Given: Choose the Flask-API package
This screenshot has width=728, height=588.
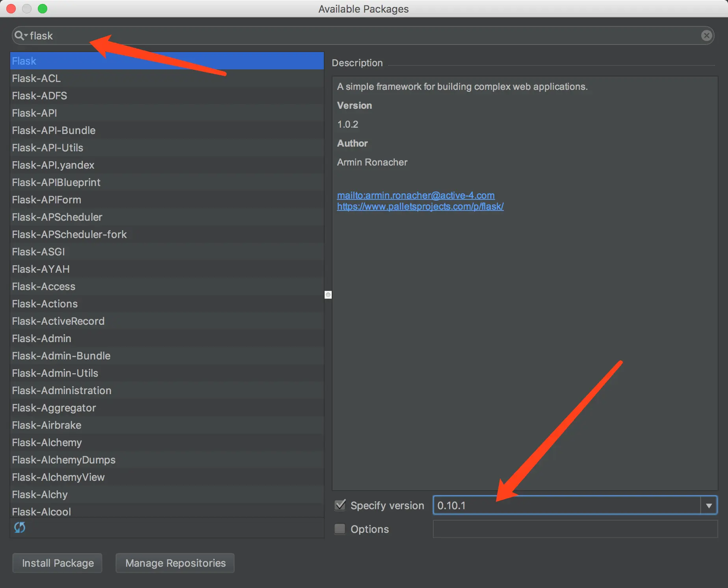Looking at the screenshot, I should (x=167, y=113).
